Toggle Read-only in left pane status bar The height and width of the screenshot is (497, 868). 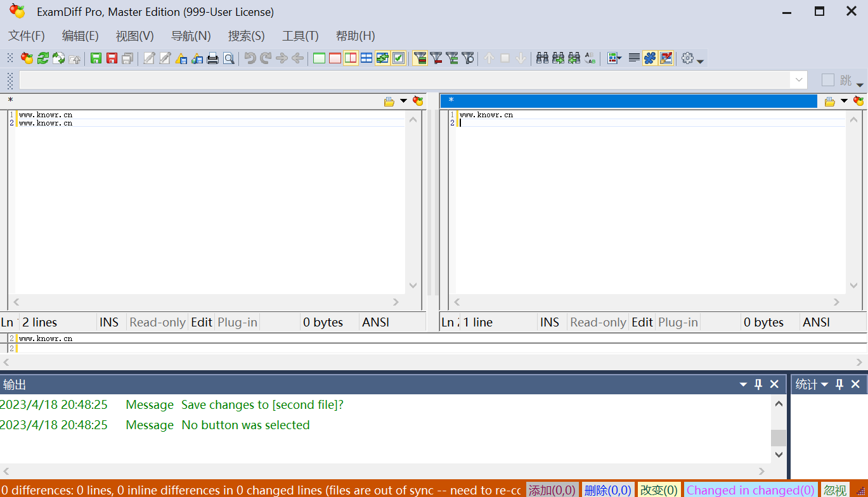157,322
